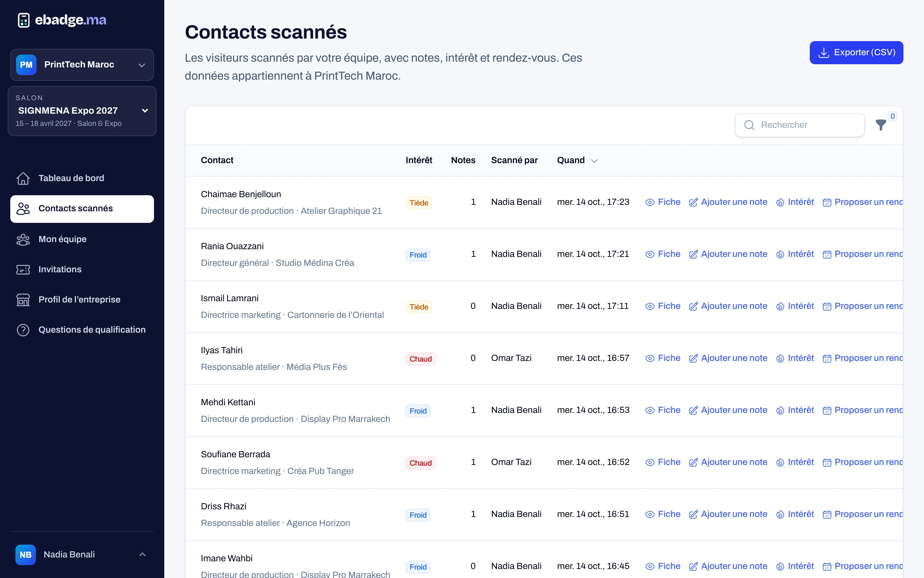Click the Chaud badge for Ilyas Tahiri
The image size is (924, 578).
tap(420, 359)
